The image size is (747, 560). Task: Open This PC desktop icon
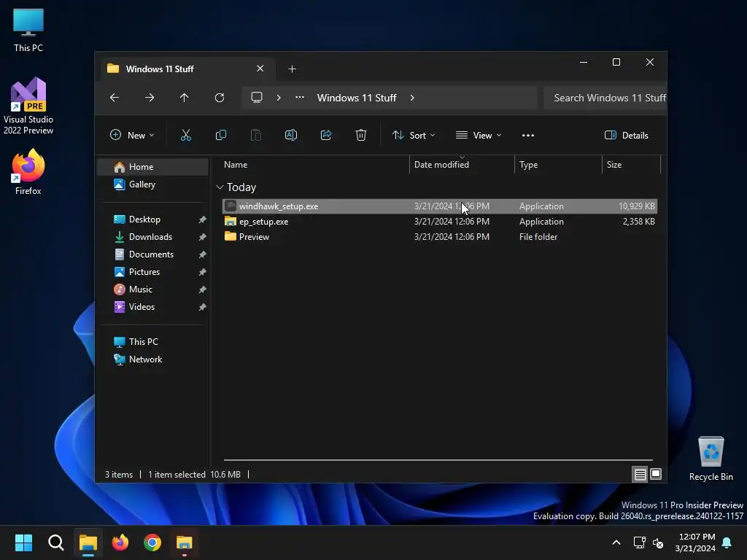28,30
